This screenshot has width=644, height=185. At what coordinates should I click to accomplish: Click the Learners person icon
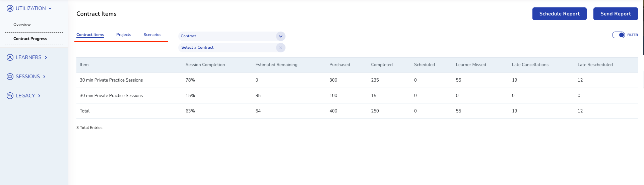coord(10,57)
